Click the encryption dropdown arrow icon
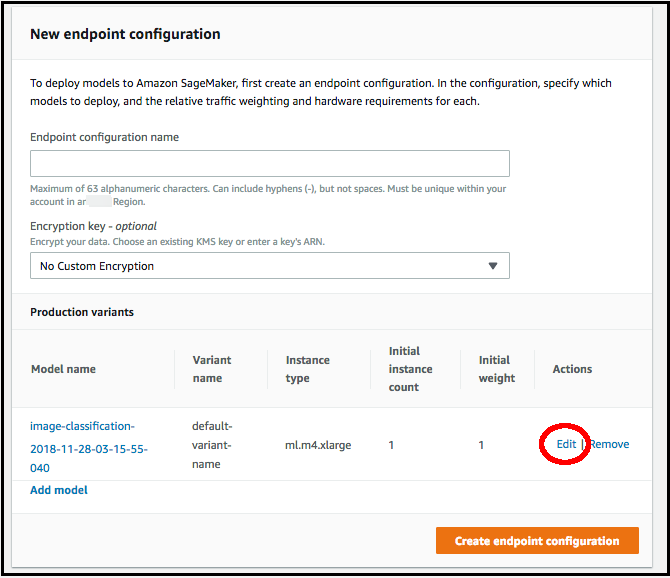This screenshot has height=578, width=670. pos(492,266)
